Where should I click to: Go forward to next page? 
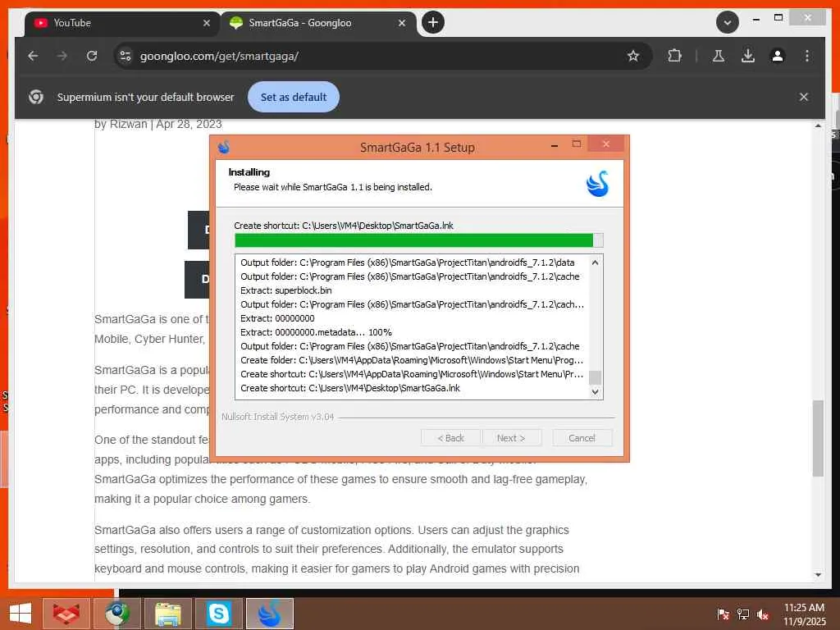(62, 56)
